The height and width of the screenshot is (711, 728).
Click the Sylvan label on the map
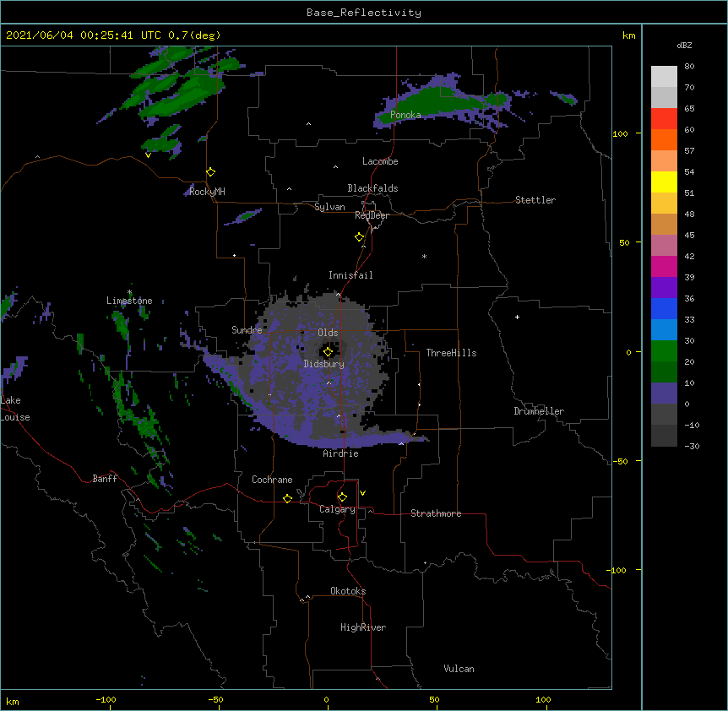(329, 207)
